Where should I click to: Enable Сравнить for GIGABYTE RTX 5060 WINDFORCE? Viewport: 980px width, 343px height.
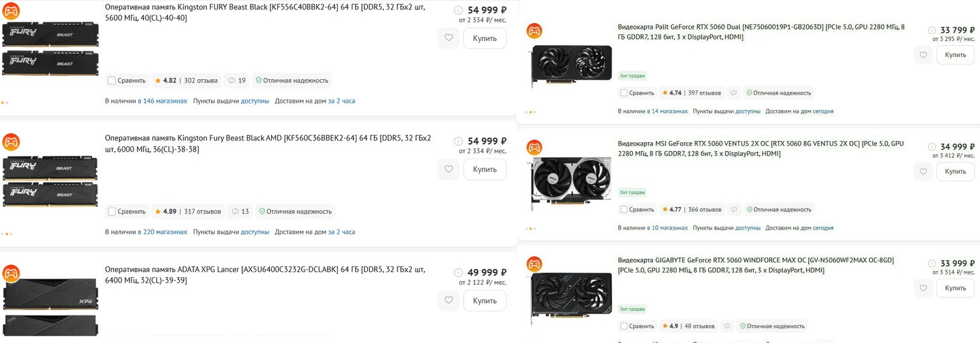point(624,326)
